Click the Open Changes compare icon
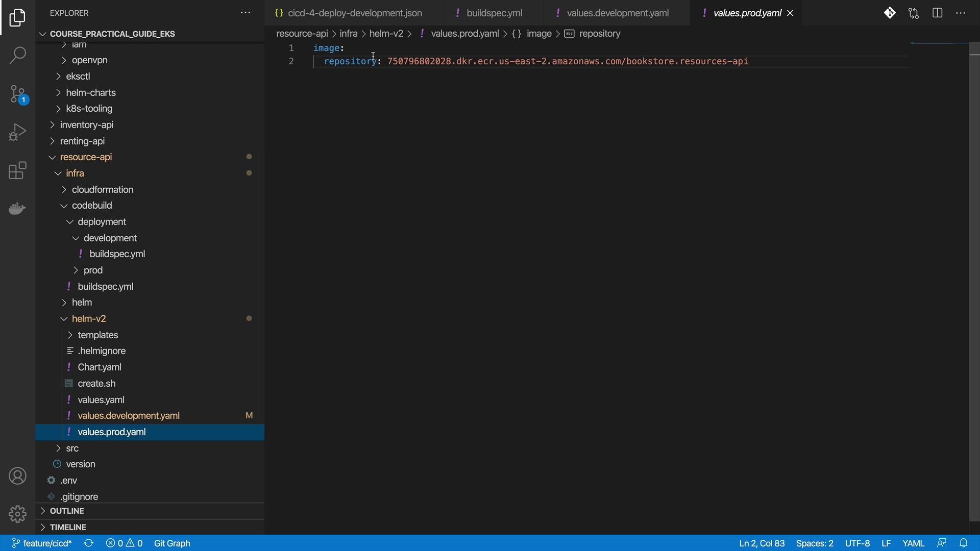Image resolution: width=980 pixels, height=551 pixels. [914, 13]
